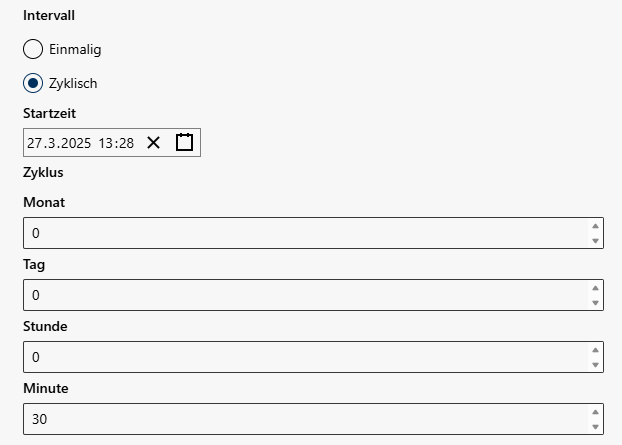
Task: Increase Tag value with up arrow
Action: tap(595, 288)
